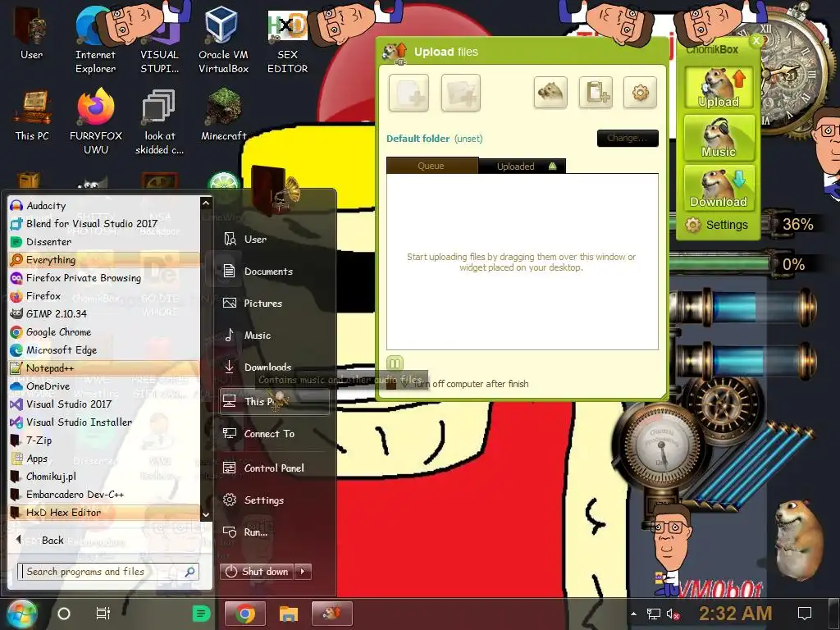Open Documents from Start menu right pane

[x=274, y=271]
